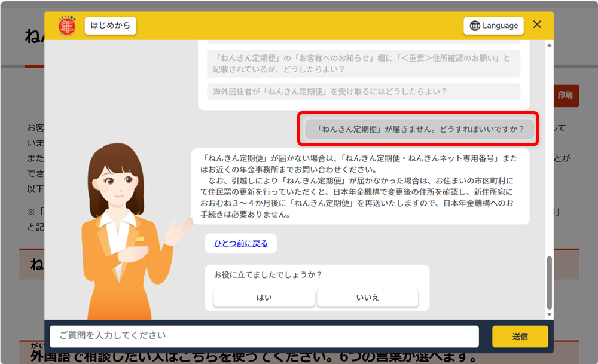
Task: Close the chatbot window with X
Action: [x=537, y=25]
